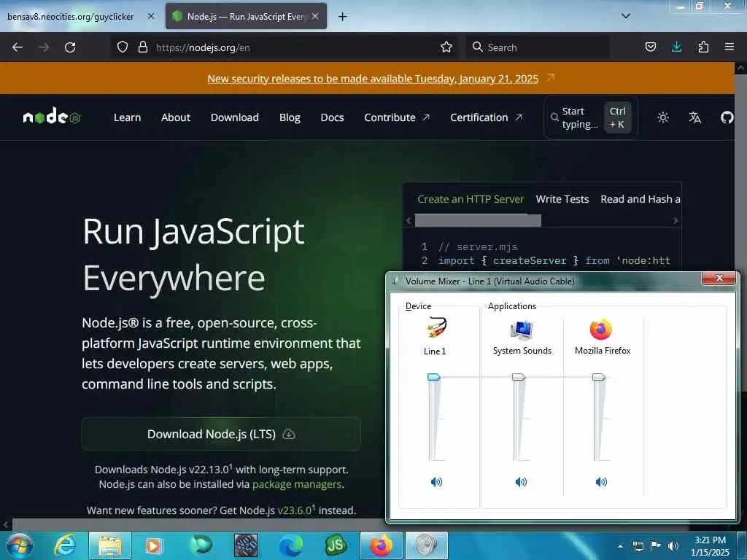Close the Node.js browser tab

click(x=315, y=16)
